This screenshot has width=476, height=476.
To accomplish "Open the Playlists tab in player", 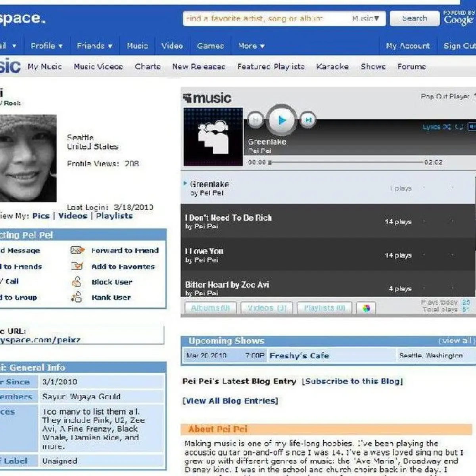I will [x=324, y=308].
